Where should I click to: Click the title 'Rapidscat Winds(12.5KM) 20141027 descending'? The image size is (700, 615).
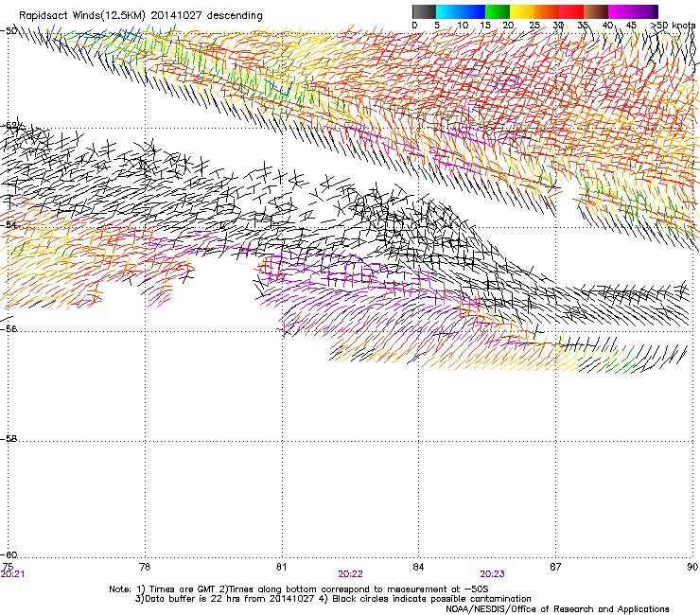[141, 16]
